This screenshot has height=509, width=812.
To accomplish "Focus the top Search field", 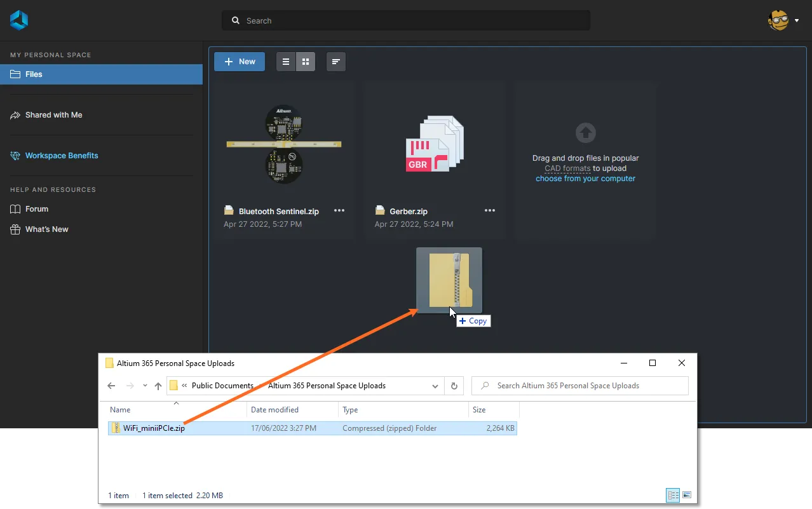I will [406, 20].
